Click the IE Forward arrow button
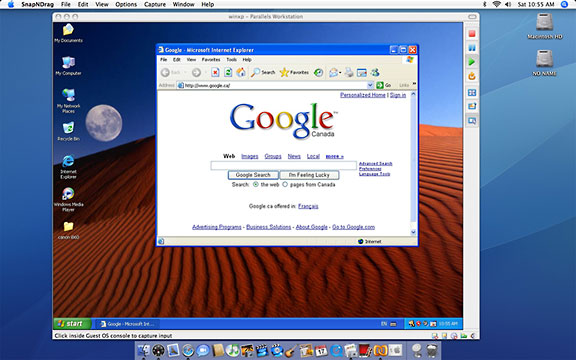 pos(196,72)
